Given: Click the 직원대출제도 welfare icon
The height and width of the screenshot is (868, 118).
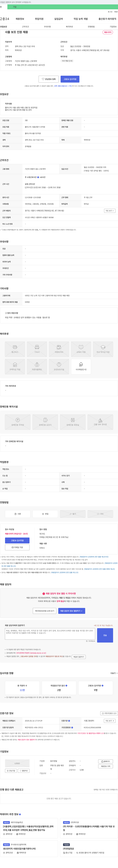Looking at the screenshot, I should pyautogui.click(x=37, y=367).
